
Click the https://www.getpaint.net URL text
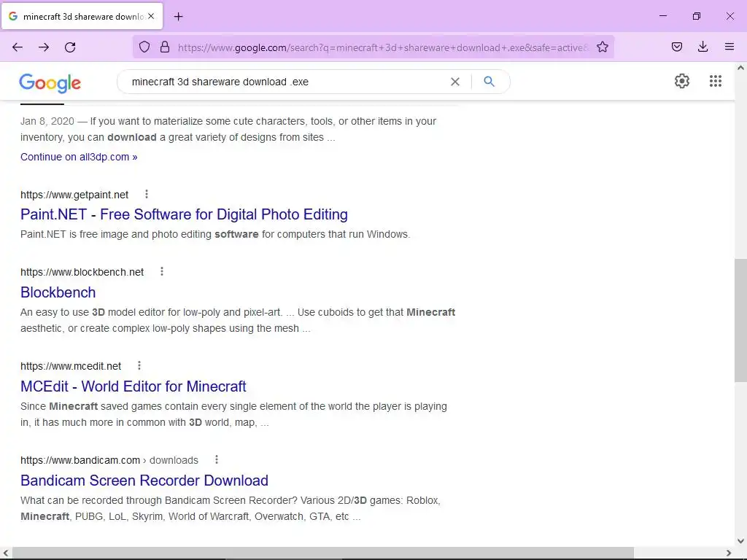[x=74, y=195]
